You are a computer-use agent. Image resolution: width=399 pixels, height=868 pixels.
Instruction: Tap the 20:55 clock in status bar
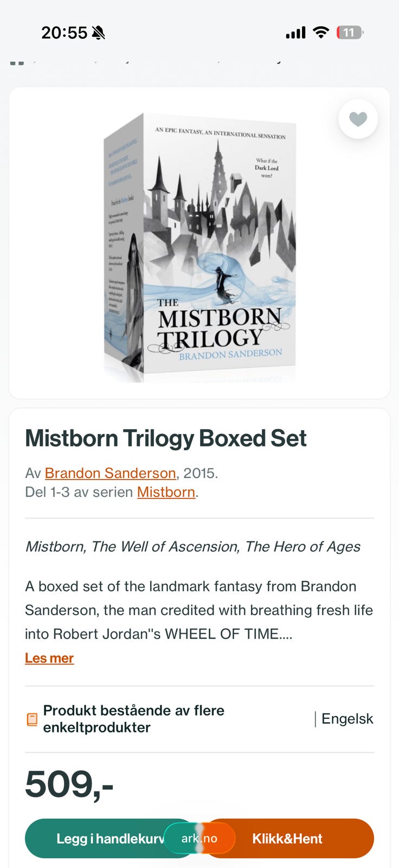(64, 33)
